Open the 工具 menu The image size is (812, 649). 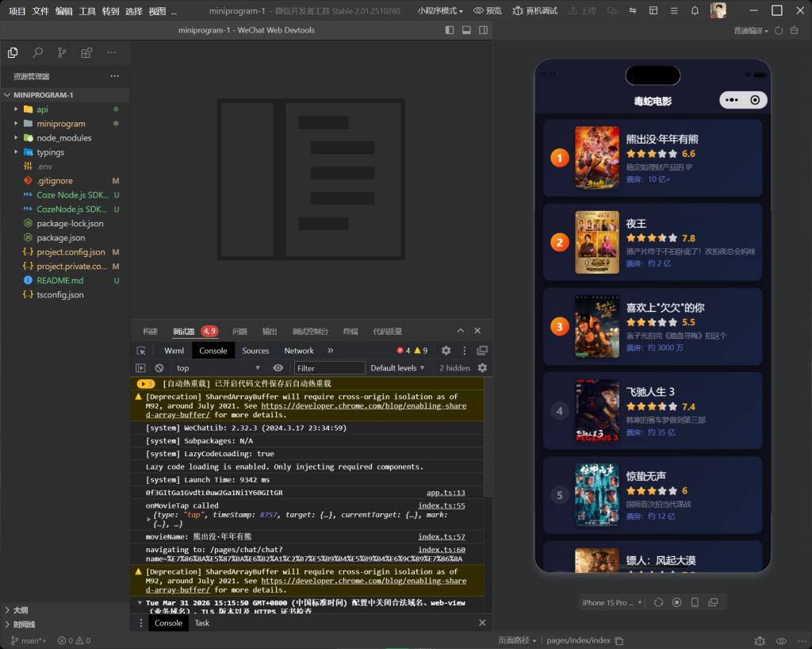tap(87, 11)
